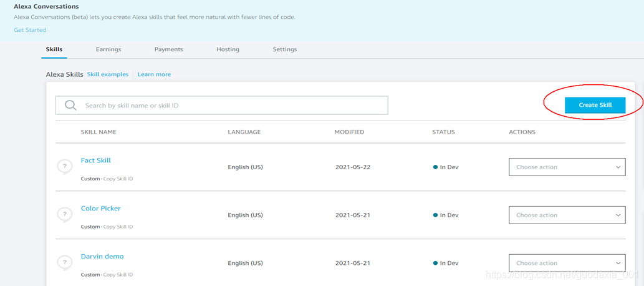This screenshot has height=286, width=644.
Task: Open the Darvin demo skill
Action: click(x=102, y=257)
